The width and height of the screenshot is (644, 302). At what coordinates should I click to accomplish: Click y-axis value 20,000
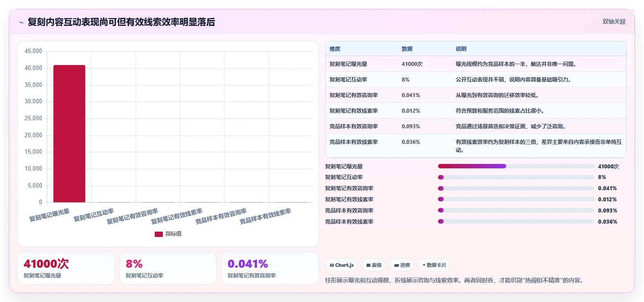coord(33,135)
